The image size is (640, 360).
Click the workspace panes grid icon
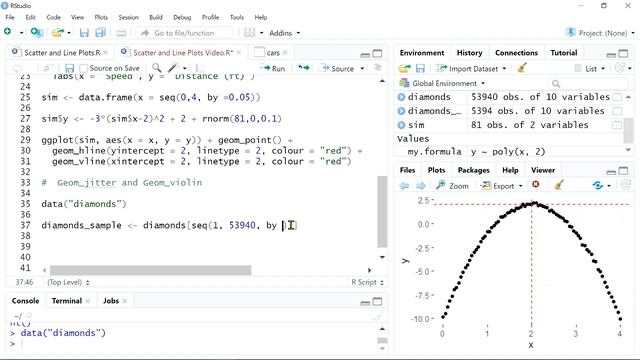(x=249, y=33)
